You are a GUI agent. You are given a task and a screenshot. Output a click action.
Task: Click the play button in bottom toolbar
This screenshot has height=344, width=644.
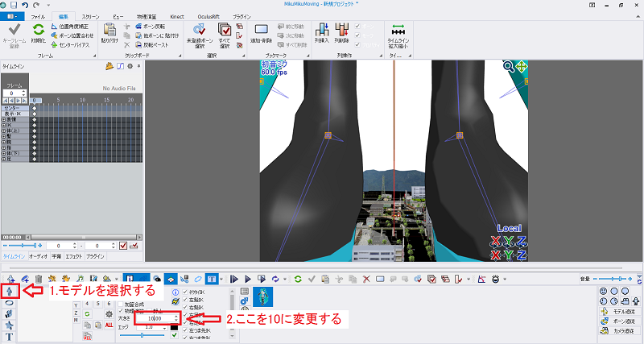(x=248, y=279)
